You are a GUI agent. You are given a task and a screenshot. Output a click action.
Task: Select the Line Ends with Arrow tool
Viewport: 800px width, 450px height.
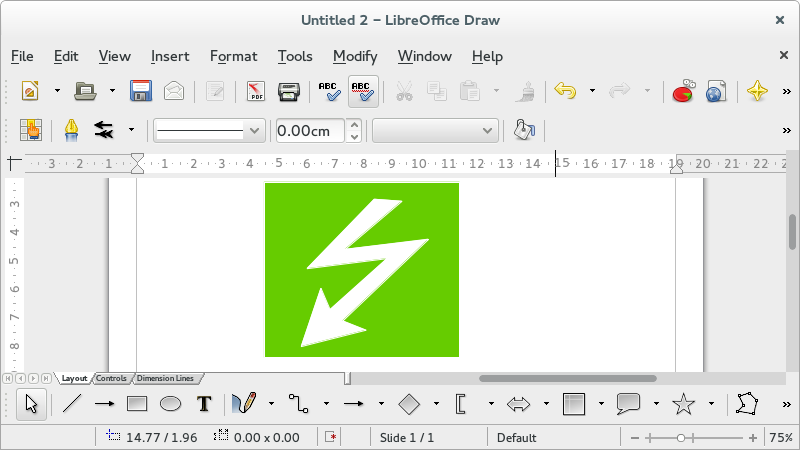(x=105, y=404)
